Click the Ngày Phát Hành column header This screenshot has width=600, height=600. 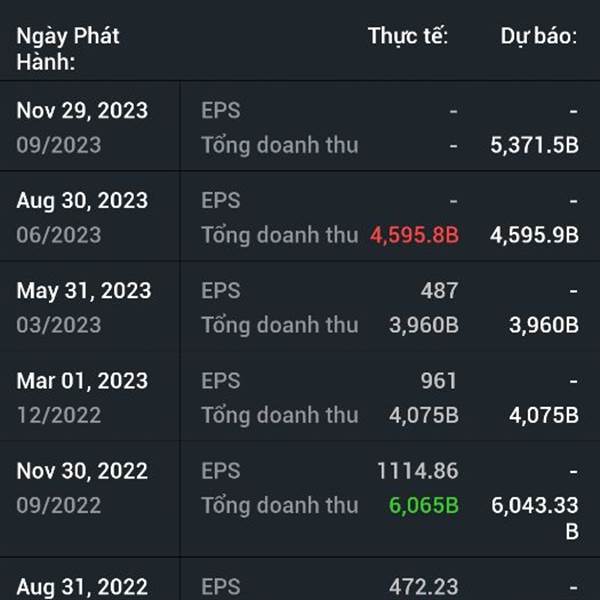tap(68, 49)
